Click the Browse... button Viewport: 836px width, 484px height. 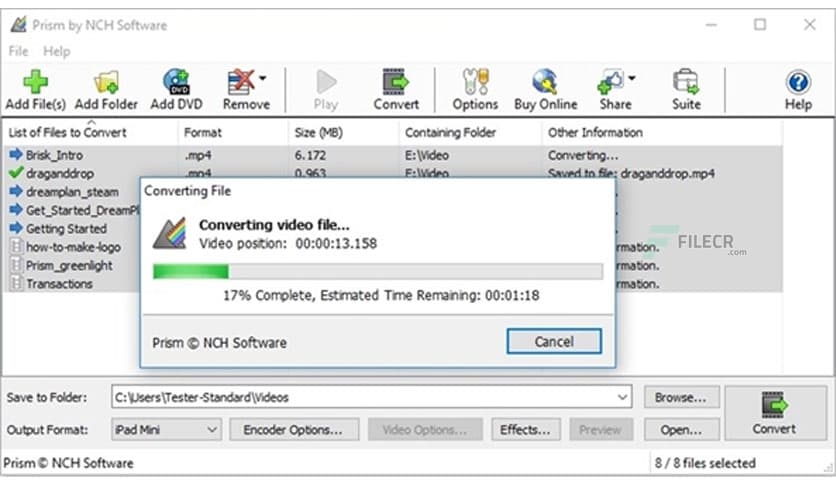click(681, 397)
